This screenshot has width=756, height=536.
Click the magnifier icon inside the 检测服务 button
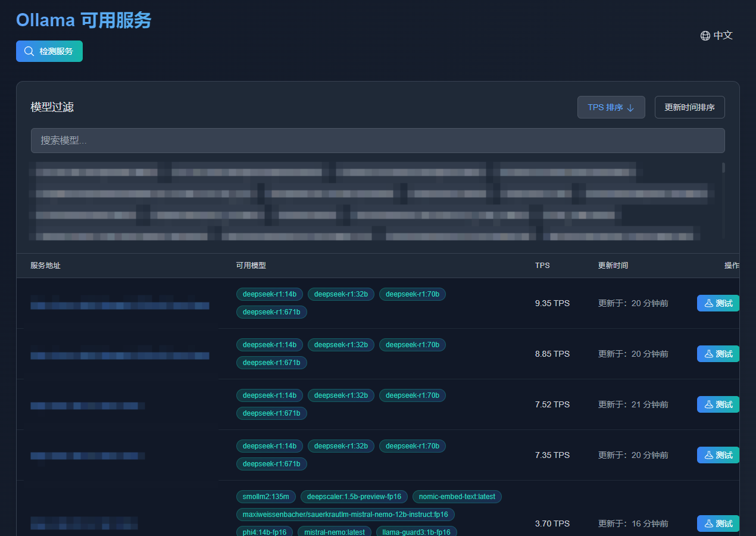[29, 51]
